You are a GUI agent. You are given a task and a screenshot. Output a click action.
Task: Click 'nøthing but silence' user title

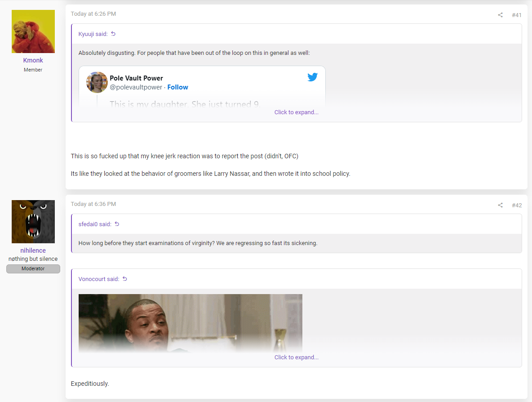coord(33,259)
